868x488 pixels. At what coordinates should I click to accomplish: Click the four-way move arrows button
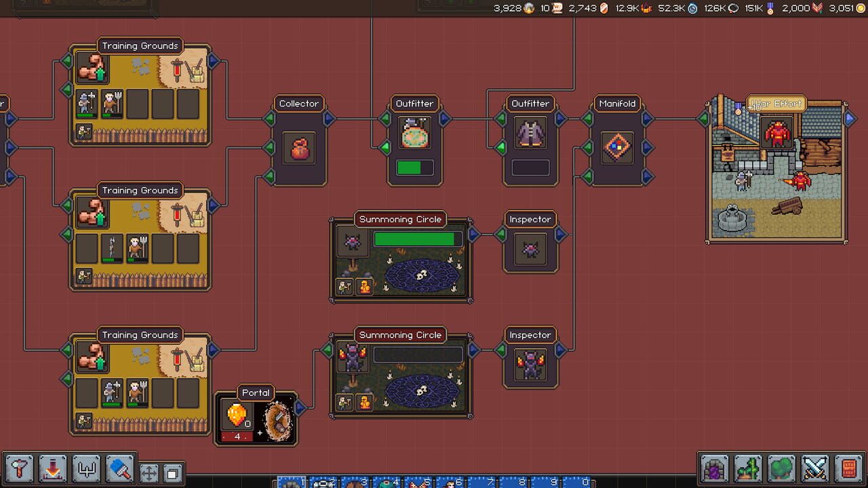(x=149, y=472)
